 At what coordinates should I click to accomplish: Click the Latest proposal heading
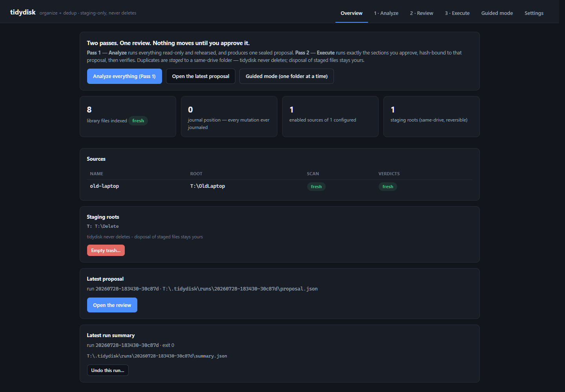click(x=105, y=279)
